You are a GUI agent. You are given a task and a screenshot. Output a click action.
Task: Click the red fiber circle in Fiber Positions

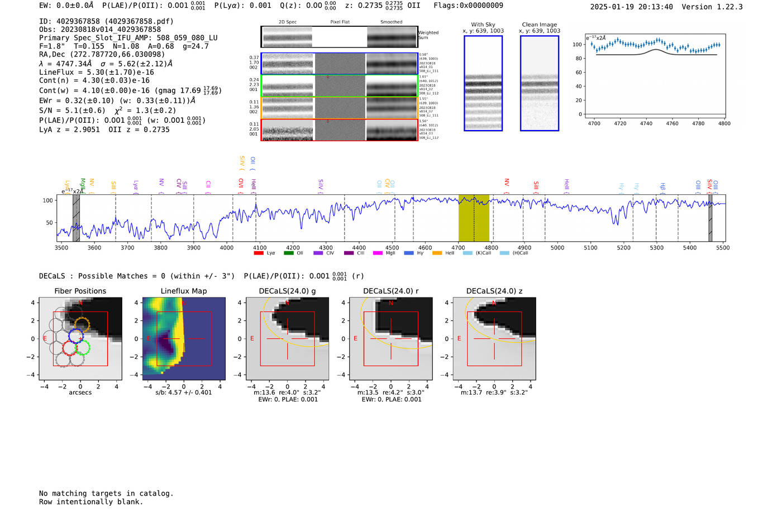click(x=70, y=348)
